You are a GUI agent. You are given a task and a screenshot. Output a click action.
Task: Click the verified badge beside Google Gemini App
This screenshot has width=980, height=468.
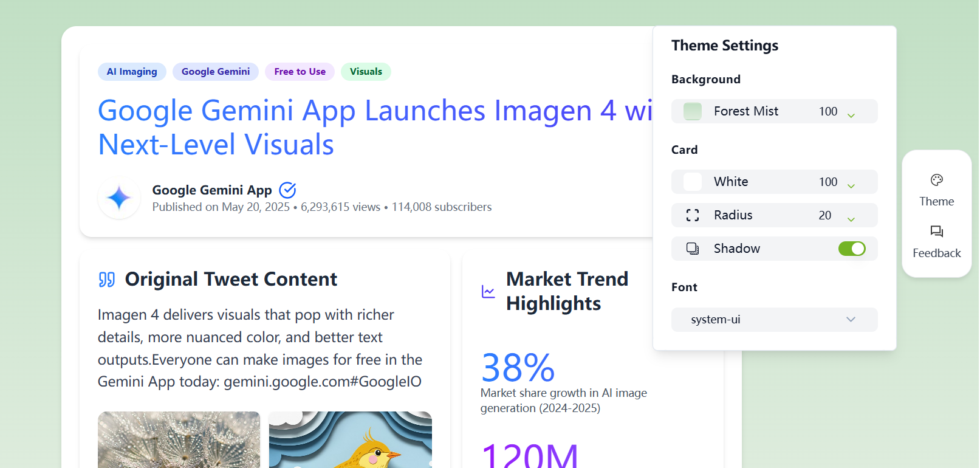pyautogui.click(x=287, y=190)
